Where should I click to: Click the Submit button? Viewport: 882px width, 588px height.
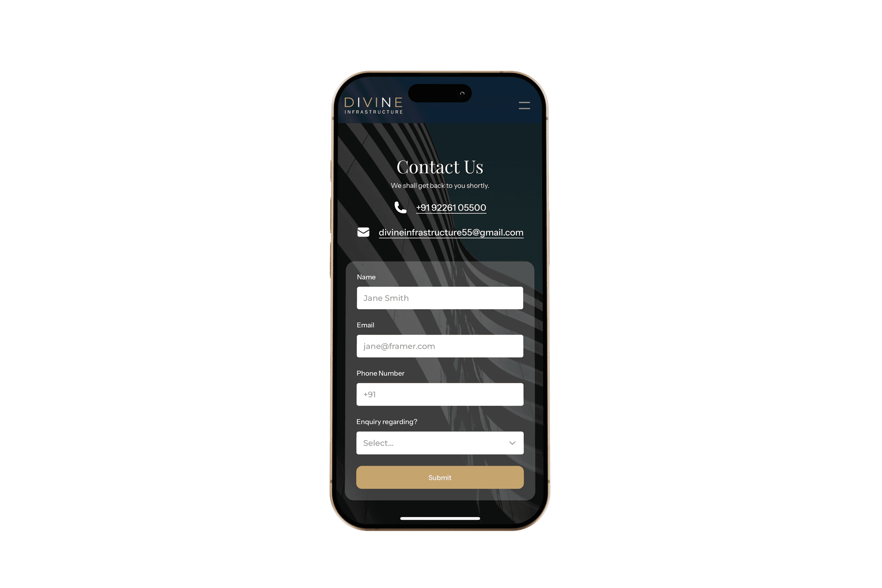(439, 476)
